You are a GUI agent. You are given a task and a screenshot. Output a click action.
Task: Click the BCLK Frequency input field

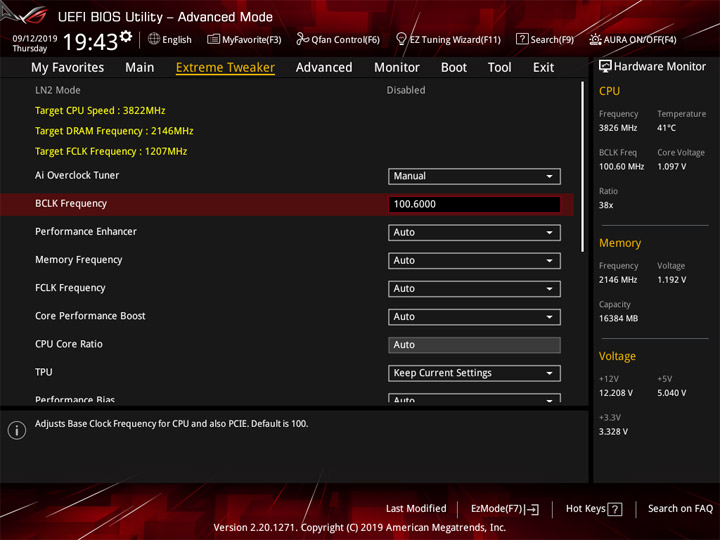[474, 204]
